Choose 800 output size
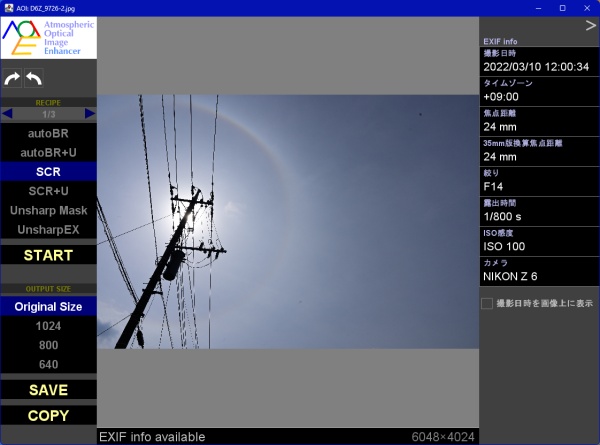Screen dimensions: 600x445 [48, 345]
